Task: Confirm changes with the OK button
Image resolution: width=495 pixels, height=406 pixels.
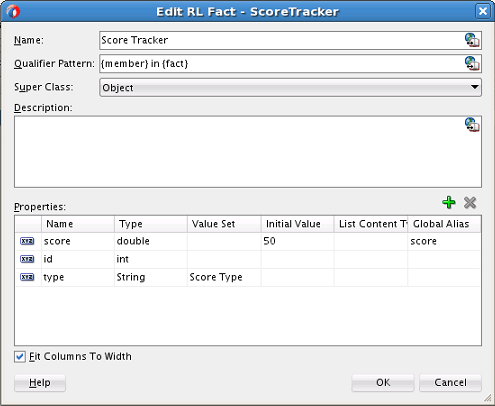Action: 383,383
